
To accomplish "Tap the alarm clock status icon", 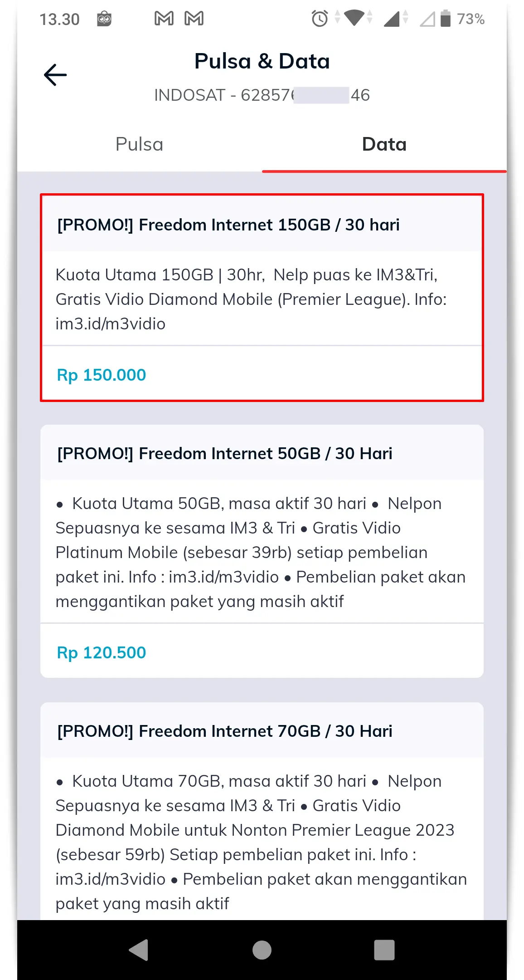I will (x=320, y=19).
